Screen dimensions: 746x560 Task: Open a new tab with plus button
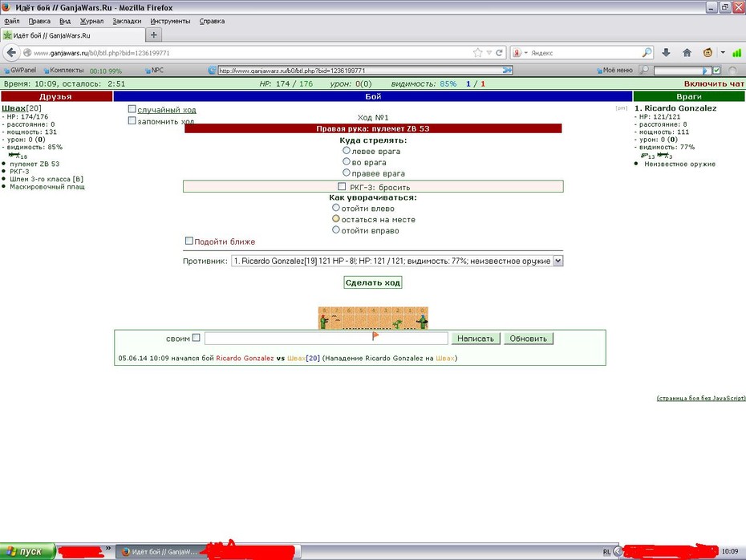pos(154,34)
